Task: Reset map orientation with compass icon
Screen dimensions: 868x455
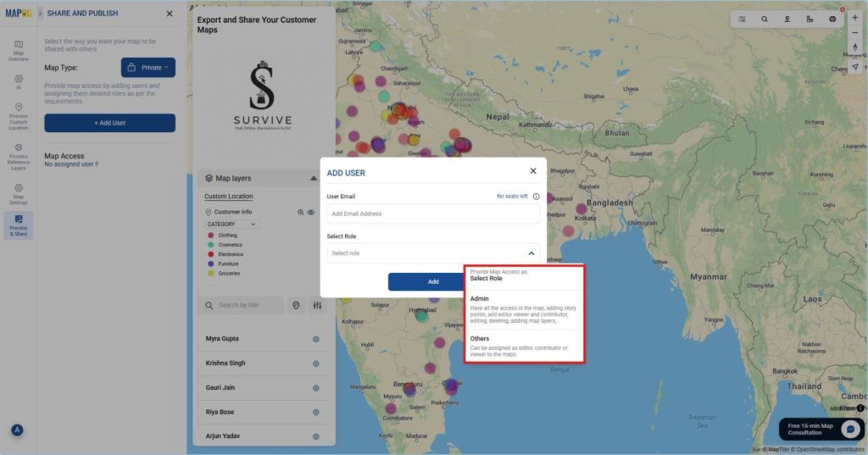Action: pyautogui.click(x=854, y=47)
